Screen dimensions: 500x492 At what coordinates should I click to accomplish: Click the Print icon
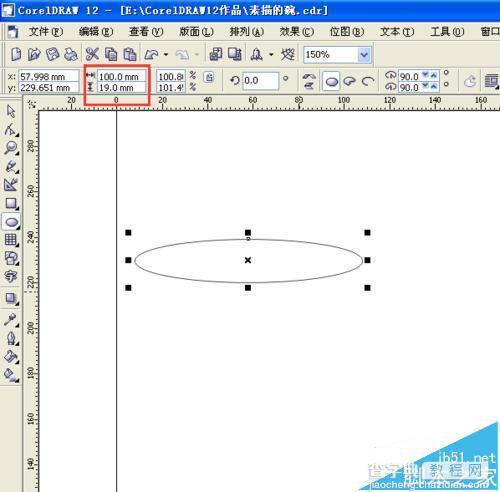pos(71,54)
